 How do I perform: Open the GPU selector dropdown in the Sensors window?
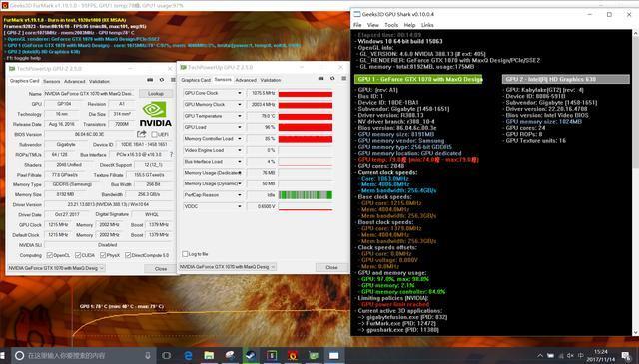[x=227, y=267]
